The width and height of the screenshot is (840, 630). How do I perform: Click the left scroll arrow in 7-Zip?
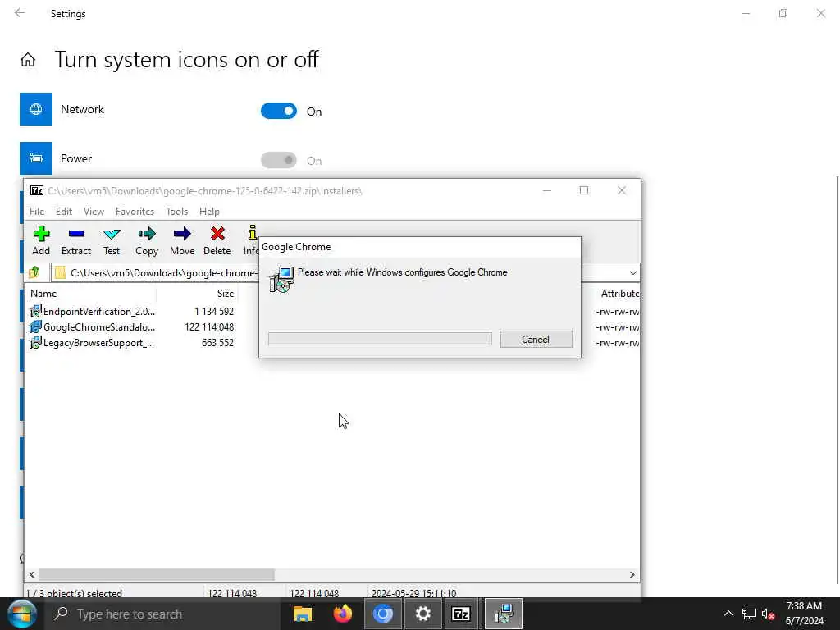32,574
